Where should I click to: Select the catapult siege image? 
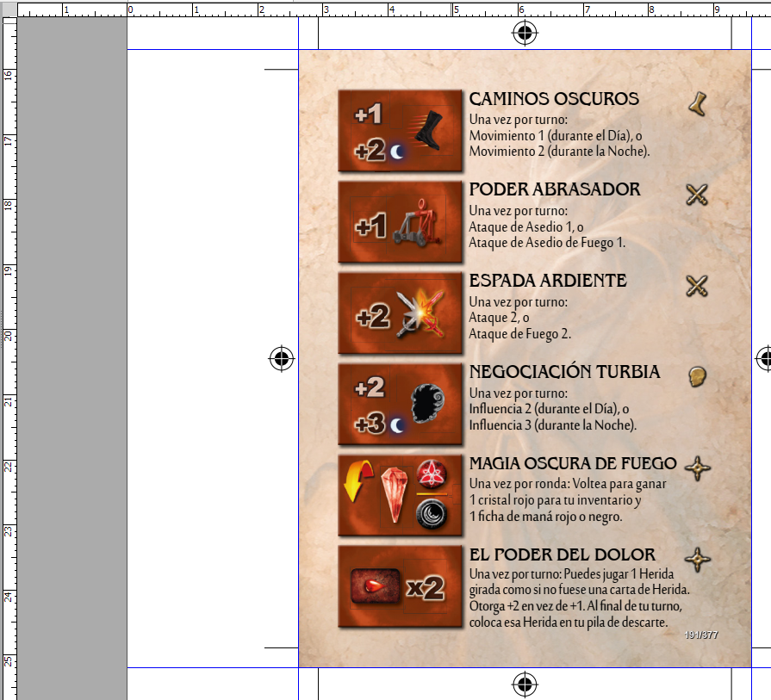click(418, 223)
